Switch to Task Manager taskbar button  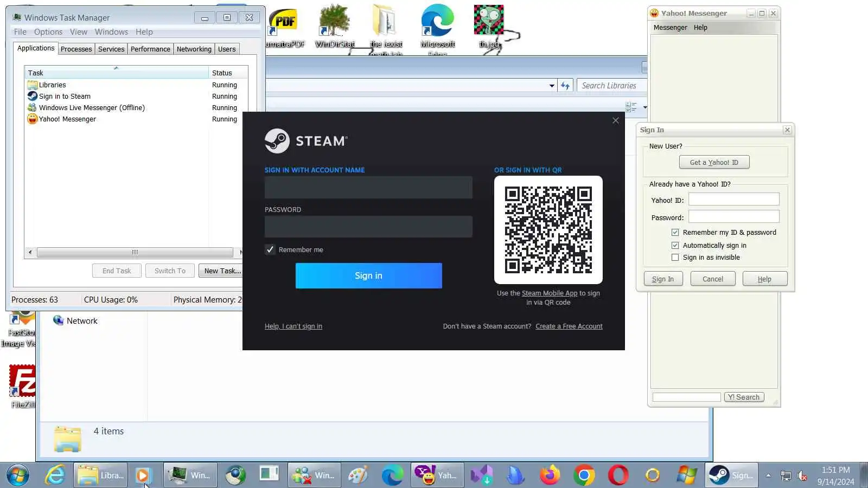tap(189, 475)
